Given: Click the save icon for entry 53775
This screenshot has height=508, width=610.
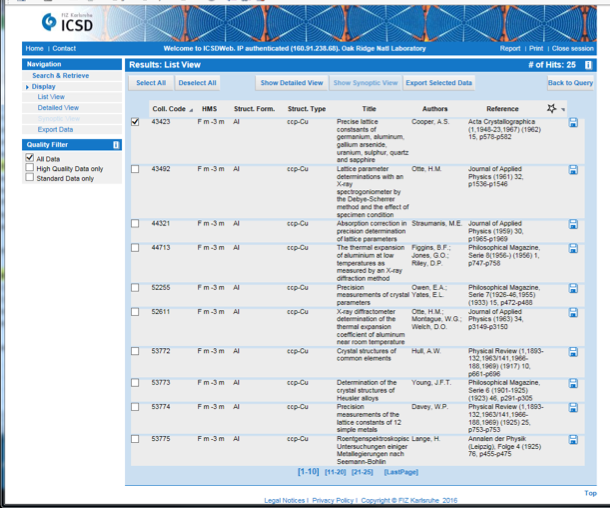Looking at the screenshot, I should (x=574, y=439).
